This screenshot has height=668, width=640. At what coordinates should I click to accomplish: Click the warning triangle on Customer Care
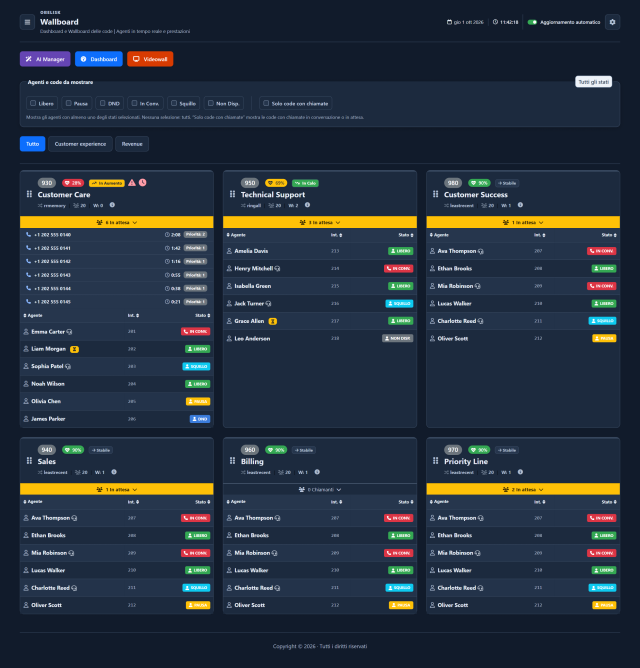point(132,183)
